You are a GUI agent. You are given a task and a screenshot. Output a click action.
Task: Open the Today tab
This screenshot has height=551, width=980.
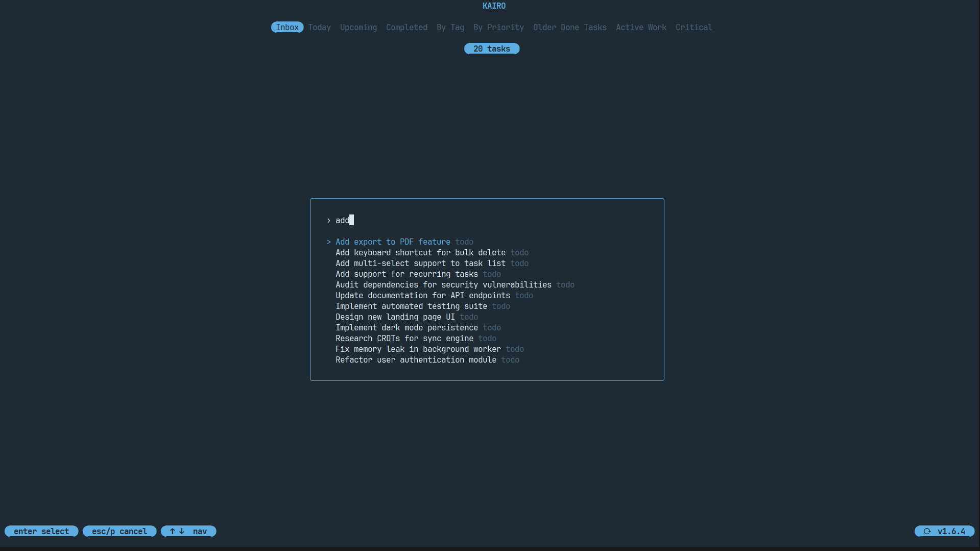pos(319,28)
